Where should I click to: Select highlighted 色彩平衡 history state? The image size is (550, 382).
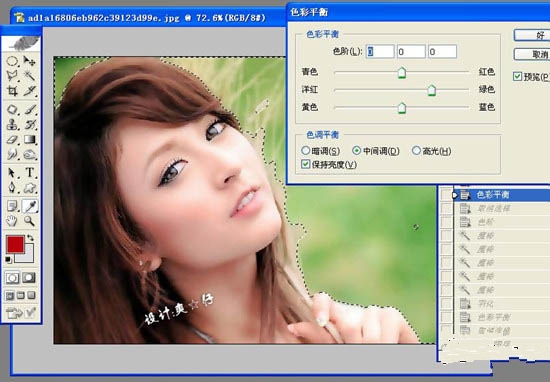502,195
